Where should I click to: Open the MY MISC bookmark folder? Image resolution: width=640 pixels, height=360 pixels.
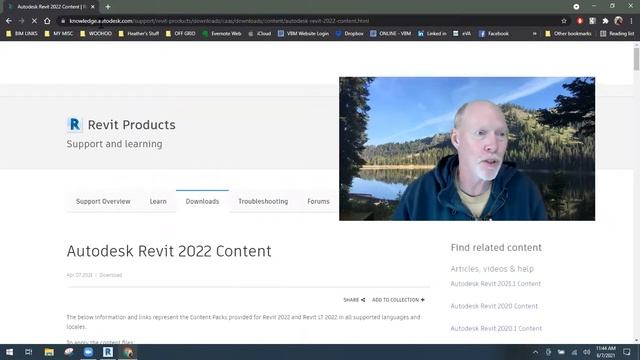tap(59, 33)
